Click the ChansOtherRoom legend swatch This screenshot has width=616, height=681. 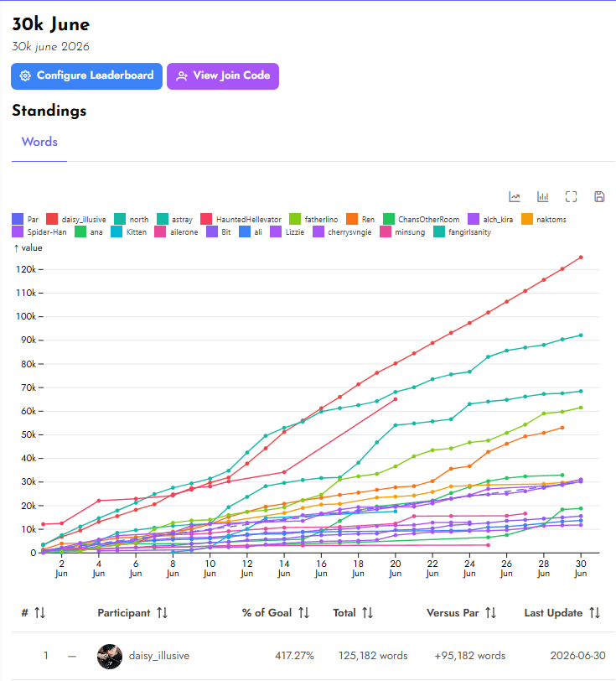389,220
